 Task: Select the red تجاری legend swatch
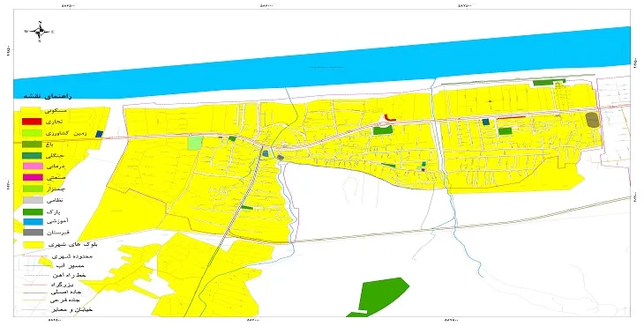pyautogui.click(x=32, y=122)
